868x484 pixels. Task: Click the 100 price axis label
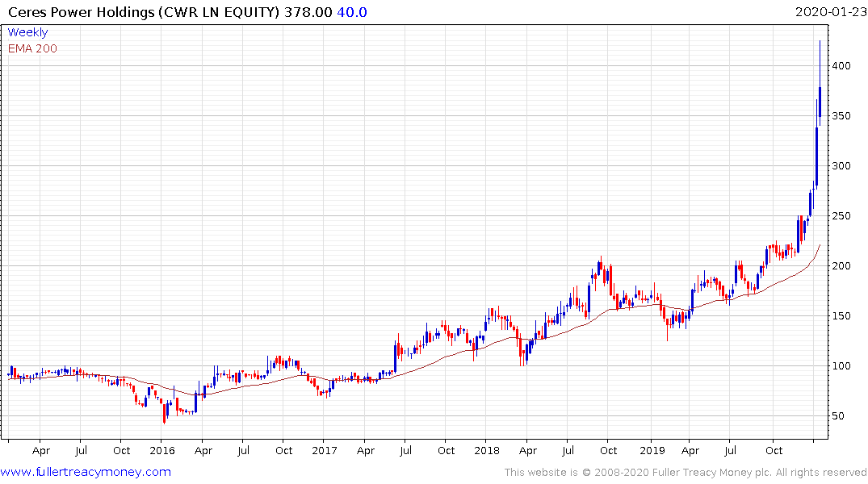pyautogui.click(x=841, y=366)
